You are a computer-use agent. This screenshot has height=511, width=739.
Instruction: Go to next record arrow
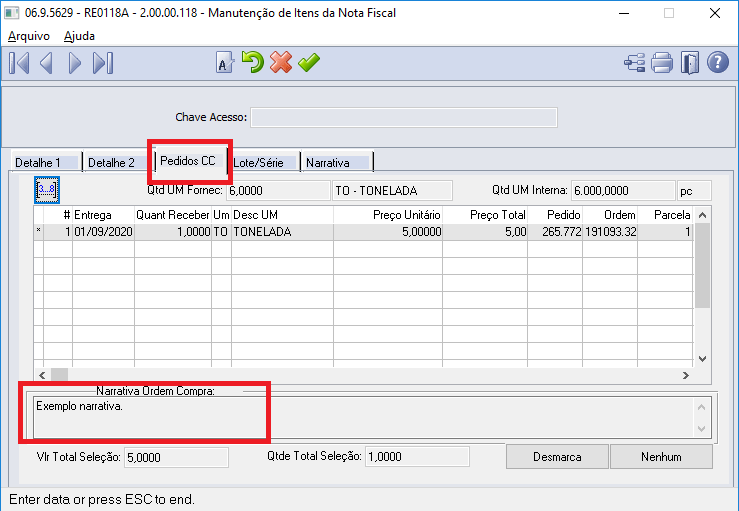(x=74, y=63)
